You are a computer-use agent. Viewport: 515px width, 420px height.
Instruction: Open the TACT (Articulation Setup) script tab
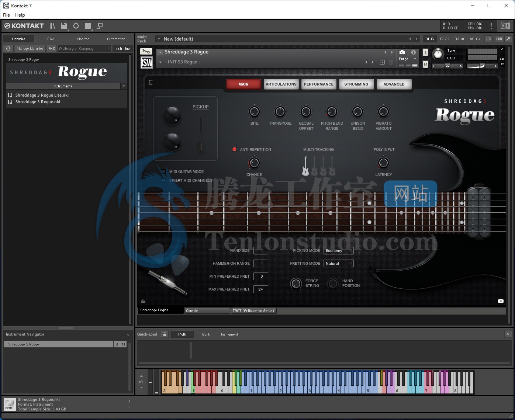click(253, 311)
